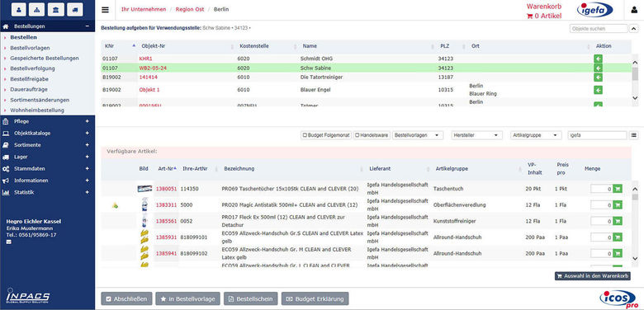
Task: Open Taschentücher product image thumbnail
Action: coord(145,189)
